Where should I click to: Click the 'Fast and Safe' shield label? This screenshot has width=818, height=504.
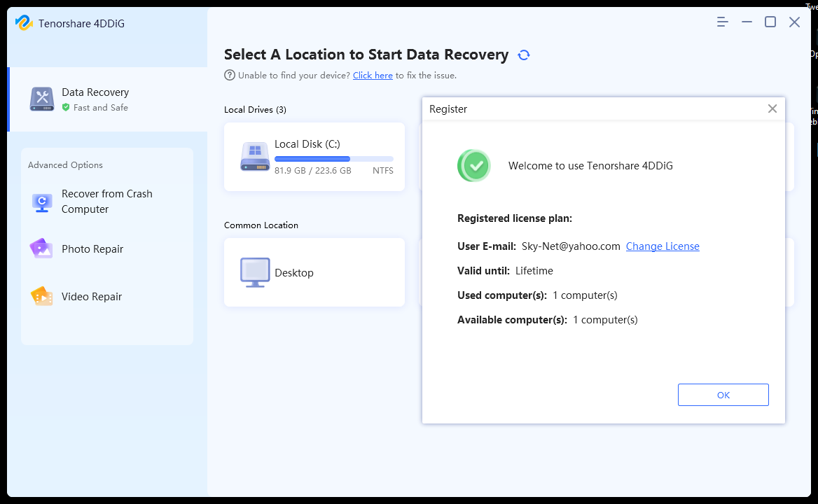(x=95, y=107)
